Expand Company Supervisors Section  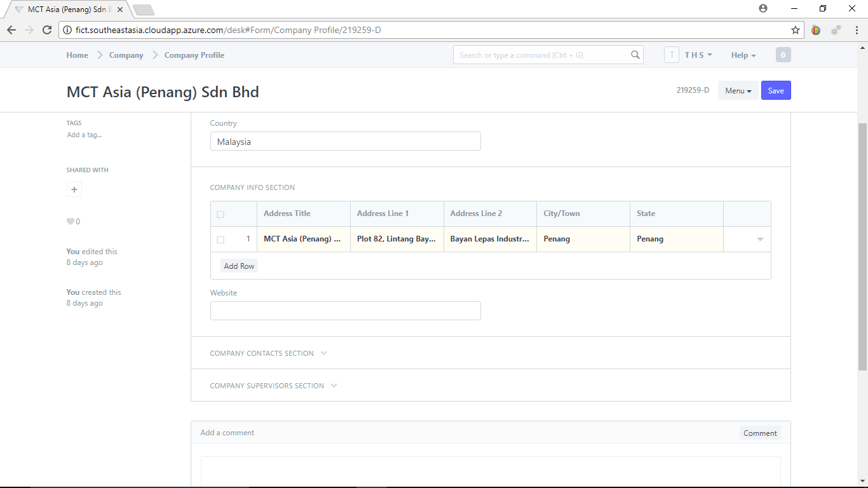pyautogui.click(x=273, y=386)
